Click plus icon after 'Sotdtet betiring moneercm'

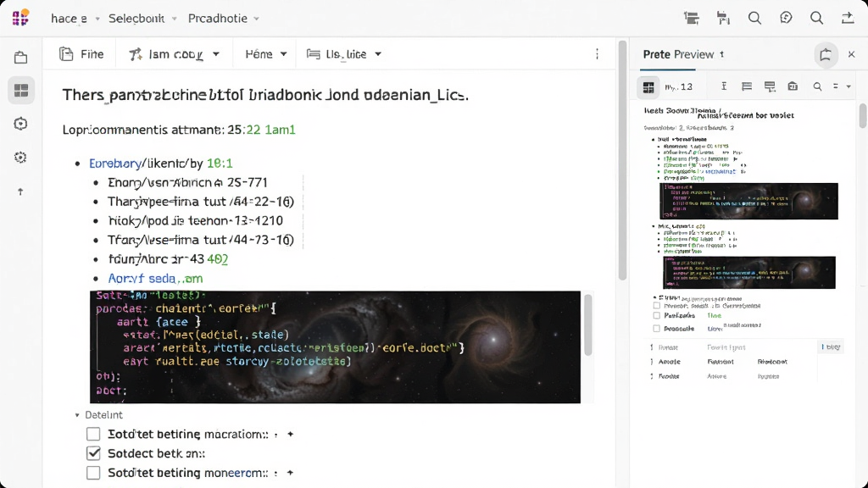click(x=290, y=473)
